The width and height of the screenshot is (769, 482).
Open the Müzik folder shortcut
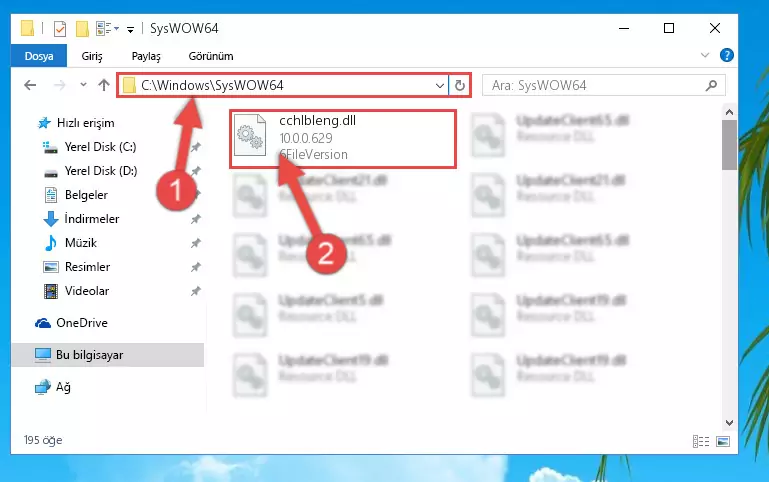tap(80, 243)
